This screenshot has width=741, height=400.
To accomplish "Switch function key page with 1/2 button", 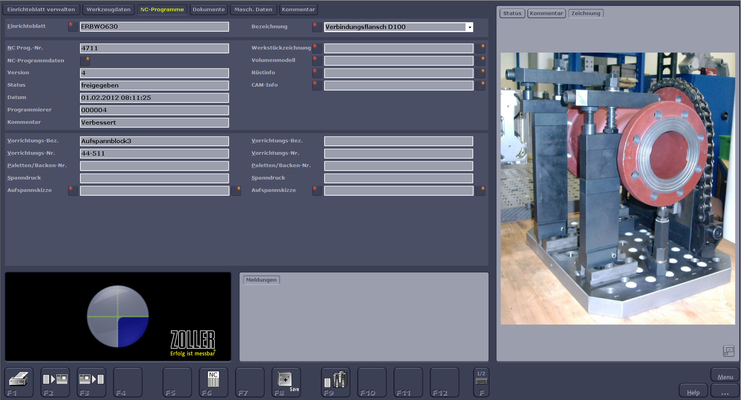I will (481, 382).
